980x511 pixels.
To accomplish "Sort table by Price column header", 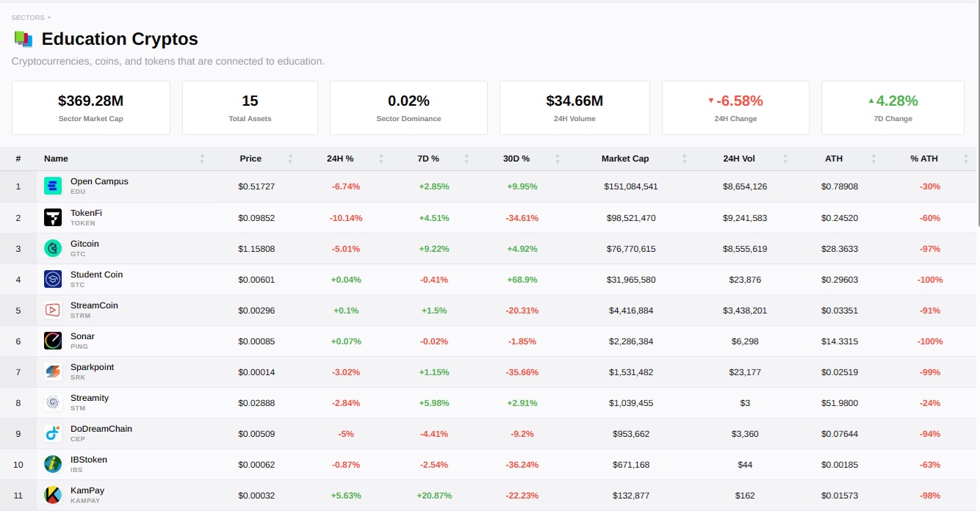I will [251, 159].
